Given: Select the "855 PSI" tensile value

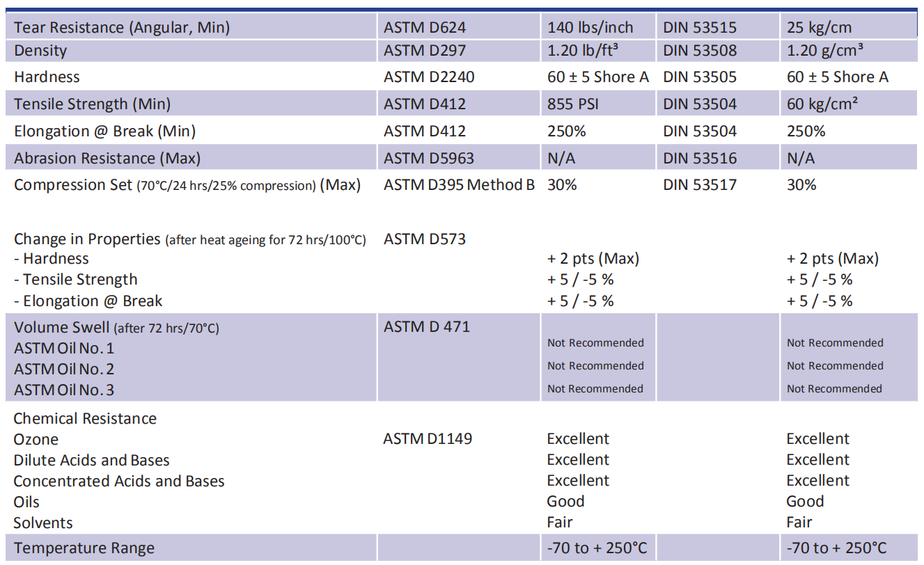Looking at the screenshot, I should pyautogui.click(x=573, y=104).
